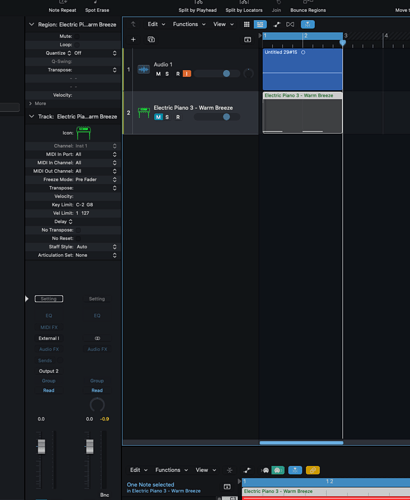Open piano roll View menu
This screenshot has height=500, width=410.
[x=206, y=470]
